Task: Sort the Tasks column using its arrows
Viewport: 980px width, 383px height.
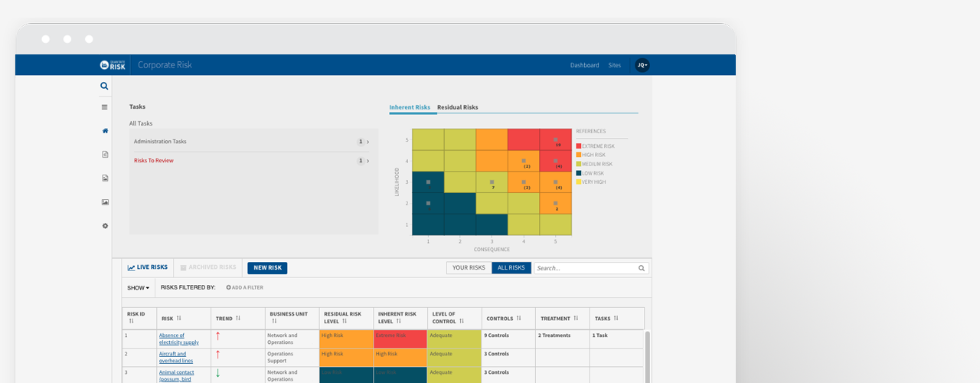Action: click(616, 318)
